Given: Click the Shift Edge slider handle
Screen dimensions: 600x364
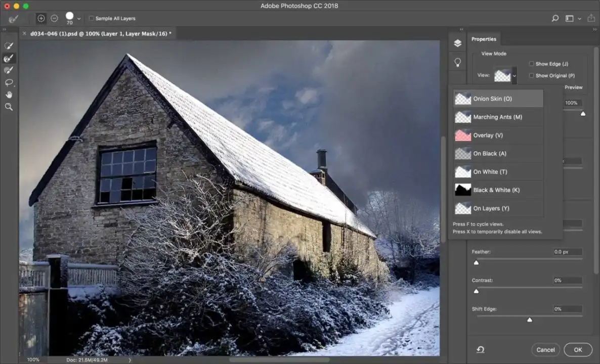Looking at the screenshot, I should tap(530, 320).
